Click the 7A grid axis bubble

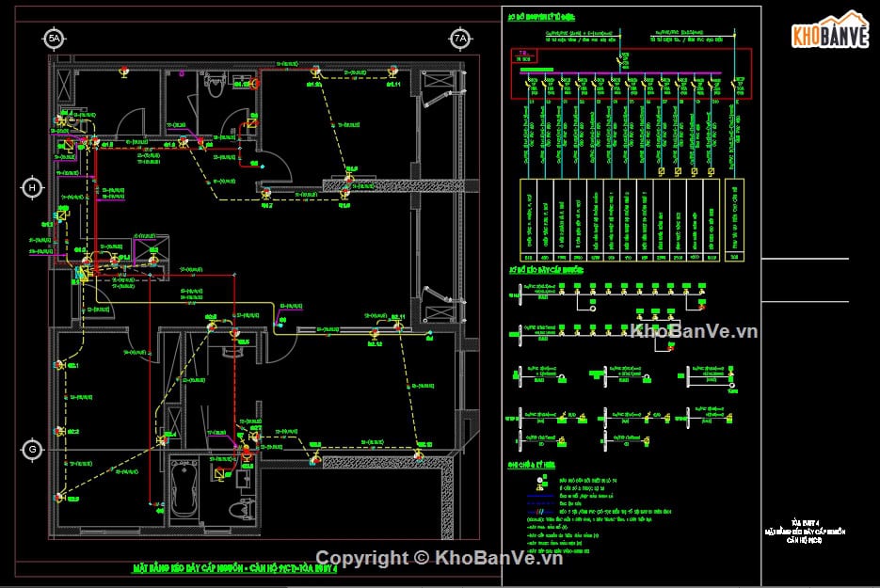460,39
